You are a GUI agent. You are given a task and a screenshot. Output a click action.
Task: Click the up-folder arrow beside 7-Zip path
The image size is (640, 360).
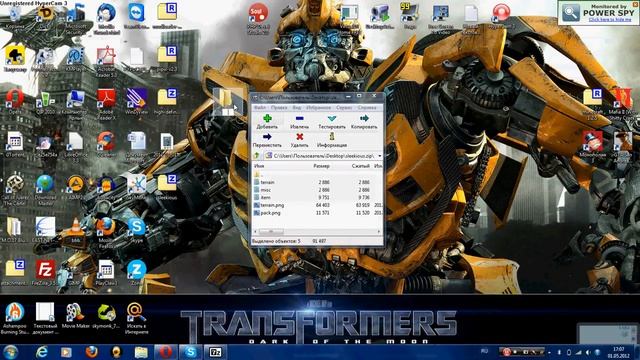(257, 156)
